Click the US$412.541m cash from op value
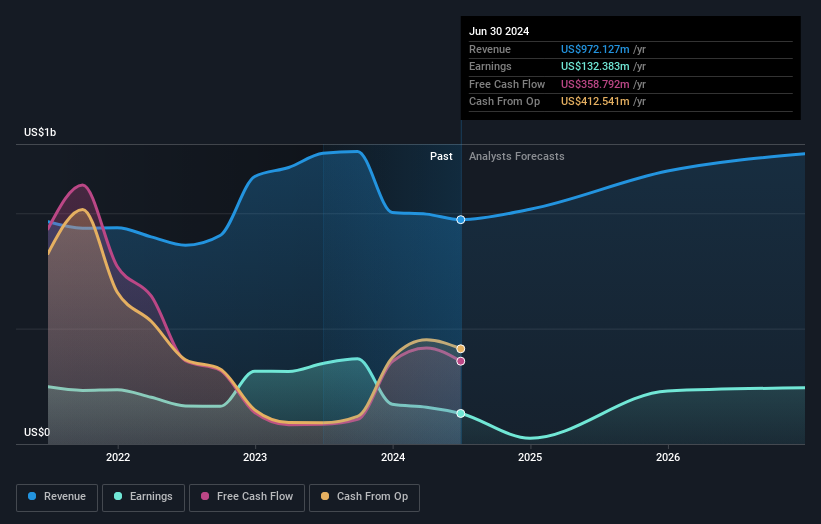Image resolution: width=821 pixels, height=524 pixels. click(x=595, y=102)
